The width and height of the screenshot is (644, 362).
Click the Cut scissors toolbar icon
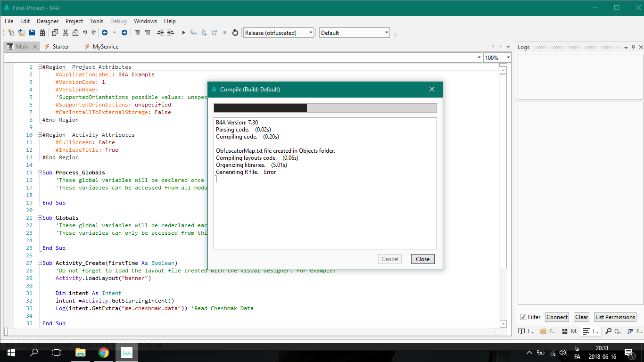[x=65, y=33]
